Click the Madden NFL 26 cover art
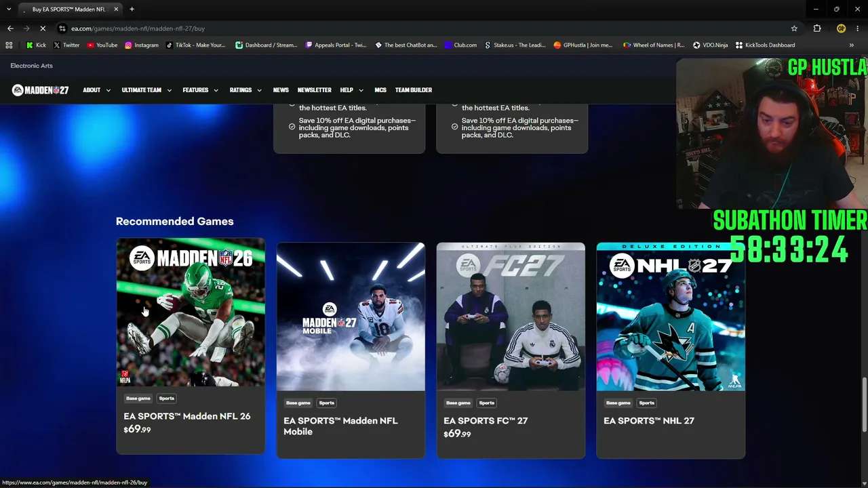Viewport: 868px width, 488px height. pyautogui.click(x=191, y=312)
